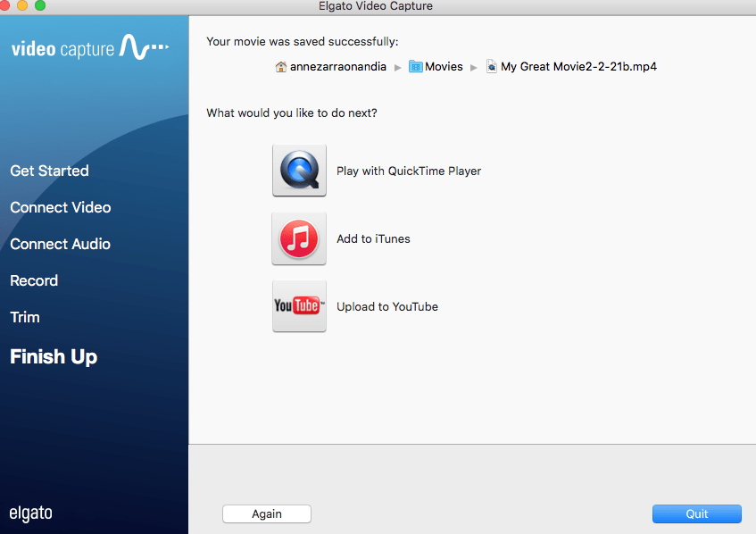Click the QuickTime Player icon button
The width and height of the screenshot is (756, 534).
(x=299, y=171)
